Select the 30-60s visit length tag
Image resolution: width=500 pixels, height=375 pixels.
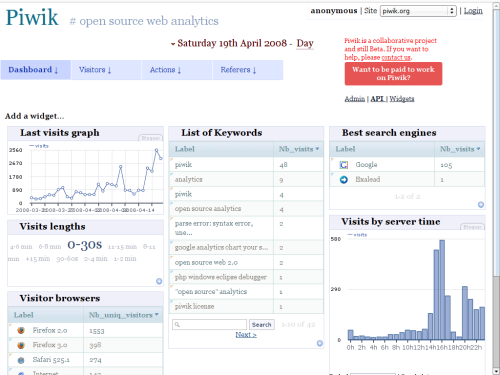click(x=67, y=259)
